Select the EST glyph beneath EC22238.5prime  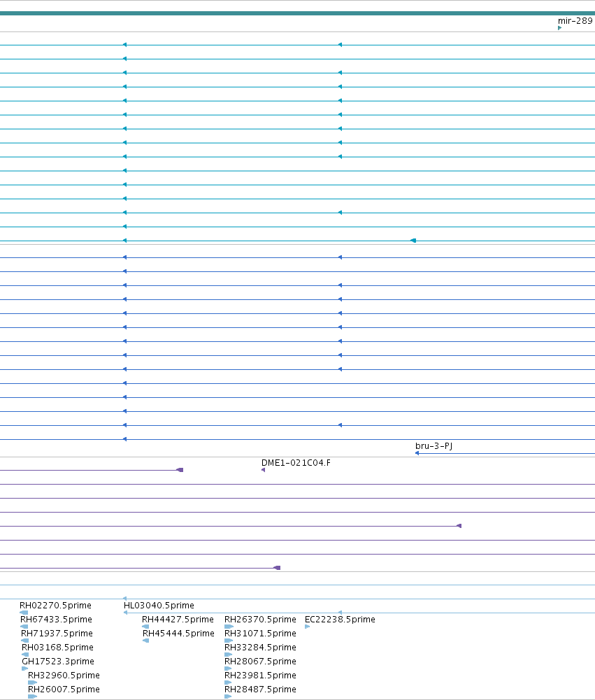click(x=308, y=627)
